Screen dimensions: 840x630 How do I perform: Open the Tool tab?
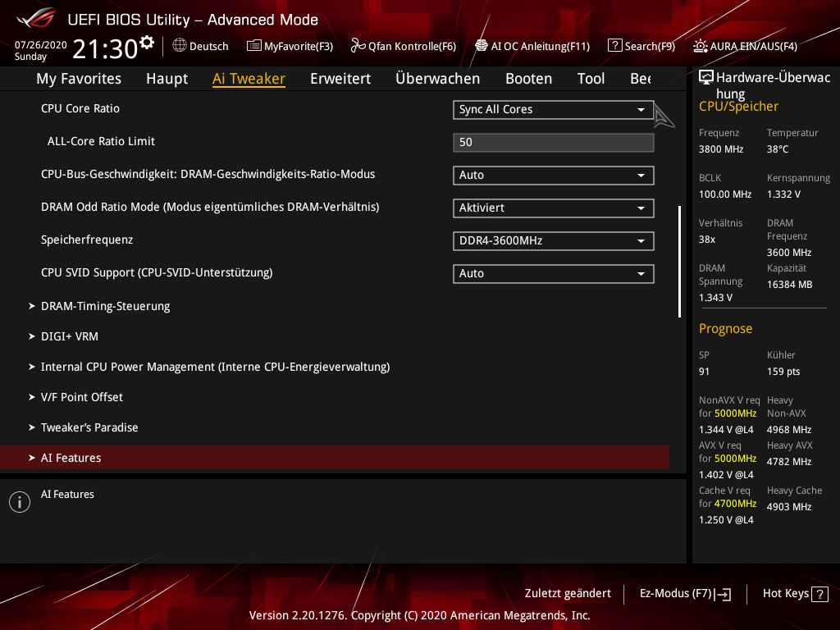[591, 79]
